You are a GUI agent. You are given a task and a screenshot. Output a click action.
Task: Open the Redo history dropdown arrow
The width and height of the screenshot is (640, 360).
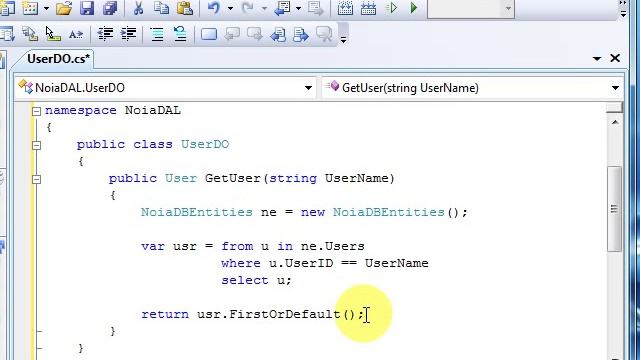tap(264, 8)
